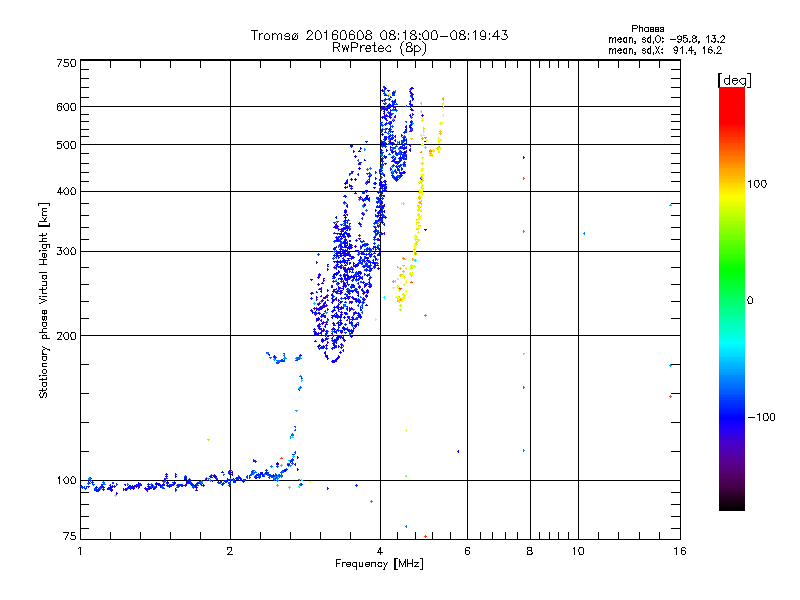Screen dimensions: 800x600
Task: Click the y-axis tick label "500"
Action: click(66, 145)
